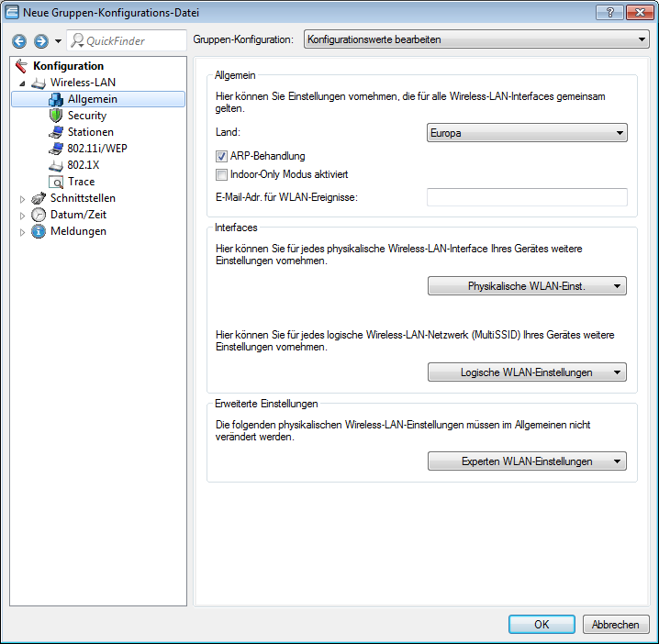Screen dimensions: 659x644
Task: Open Logische WLAN-Einstellungen menu button
Action: click(x=527, y=372)
